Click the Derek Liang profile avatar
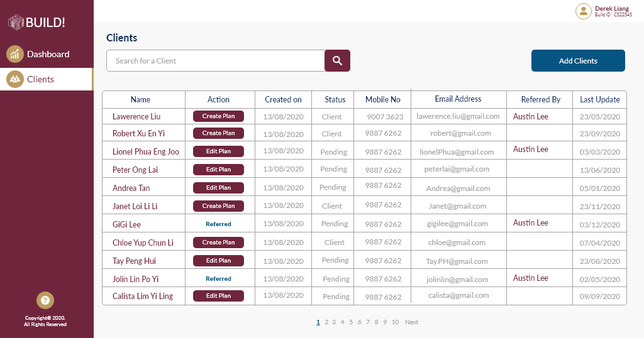The height and width of the screenshot is (338, 644). pos(584,11)
